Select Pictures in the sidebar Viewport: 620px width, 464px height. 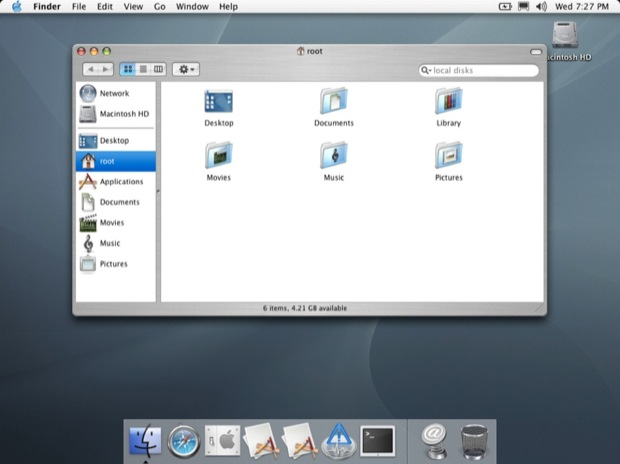point(116,264)
